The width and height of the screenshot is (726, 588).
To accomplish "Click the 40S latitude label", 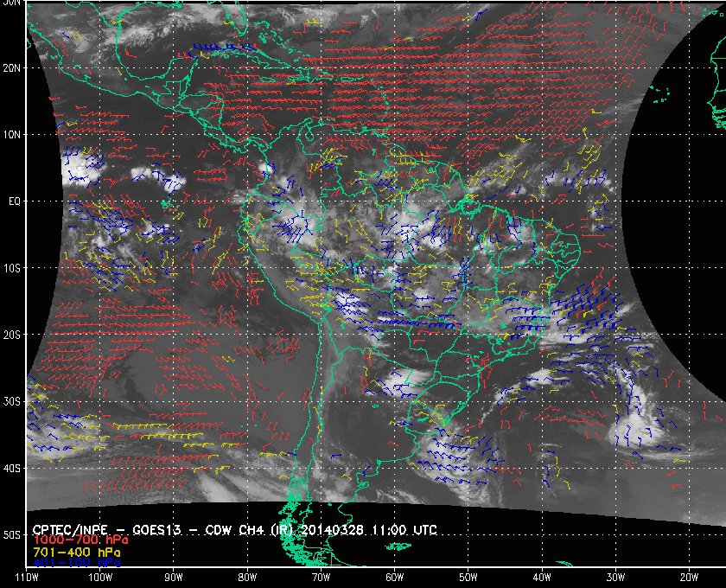I will pos(11,468).
